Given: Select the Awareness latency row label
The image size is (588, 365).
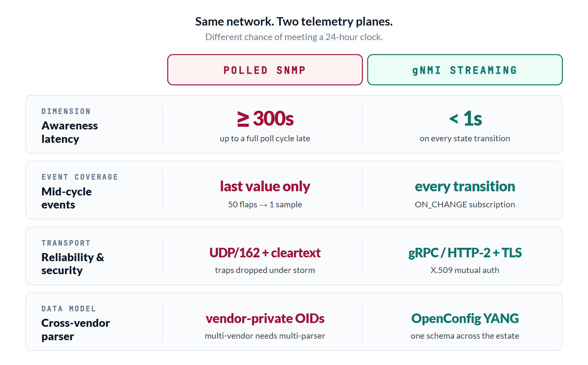Looking at the screenshot, I should (x=70, y=132).
